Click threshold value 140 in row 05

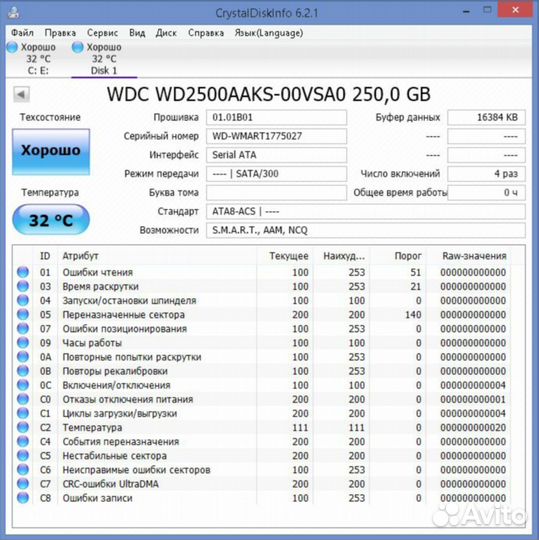coord(413,315)
